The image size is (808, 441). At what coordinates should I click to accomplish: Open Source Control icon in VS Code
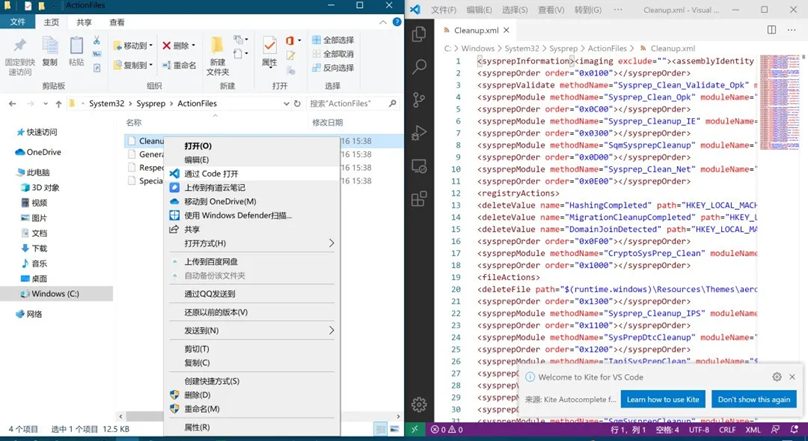point(419,99)
